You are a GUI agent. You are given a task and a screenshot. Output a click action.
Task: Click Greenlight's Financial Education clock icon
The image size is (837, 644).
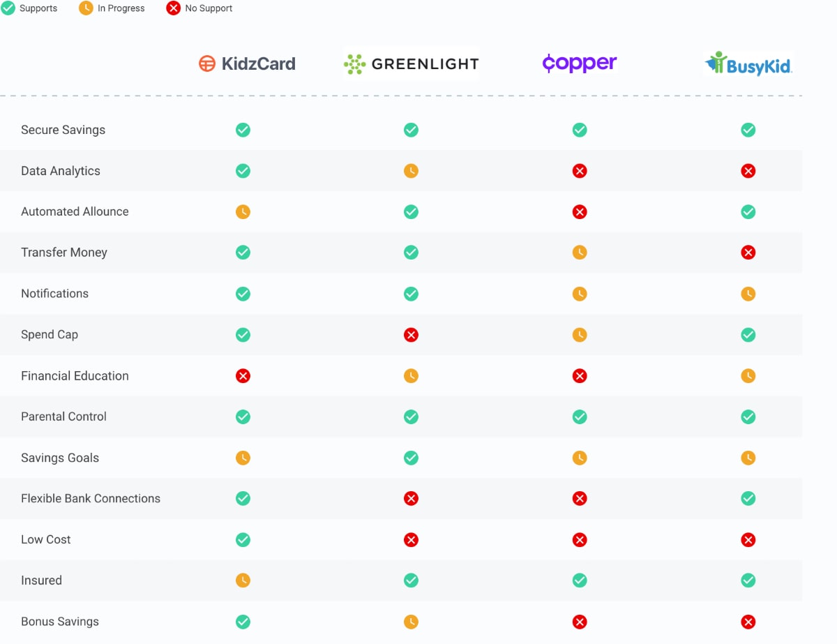pyautogui.click(x=412, y=376)
